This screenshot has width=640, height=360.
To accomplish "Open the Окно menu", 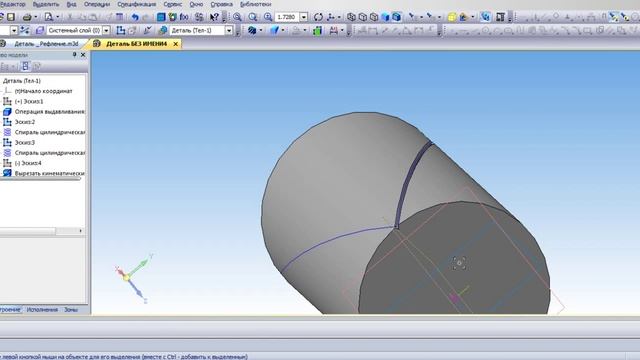I will coord(196,4).
